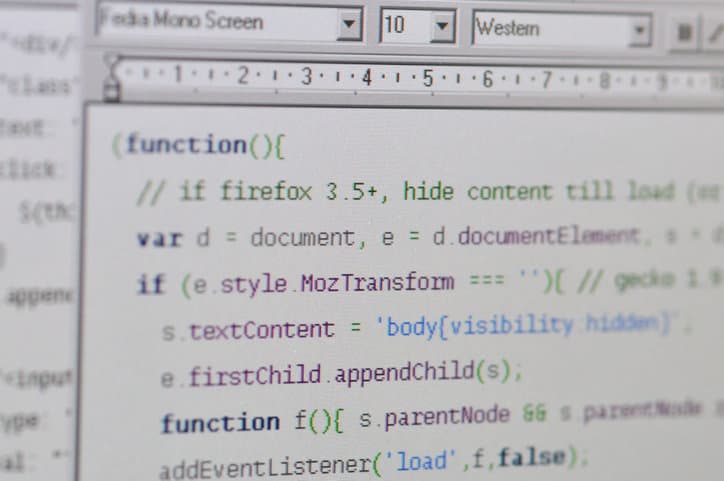Expand the font size dropdown arrow

tap(442, 28)
